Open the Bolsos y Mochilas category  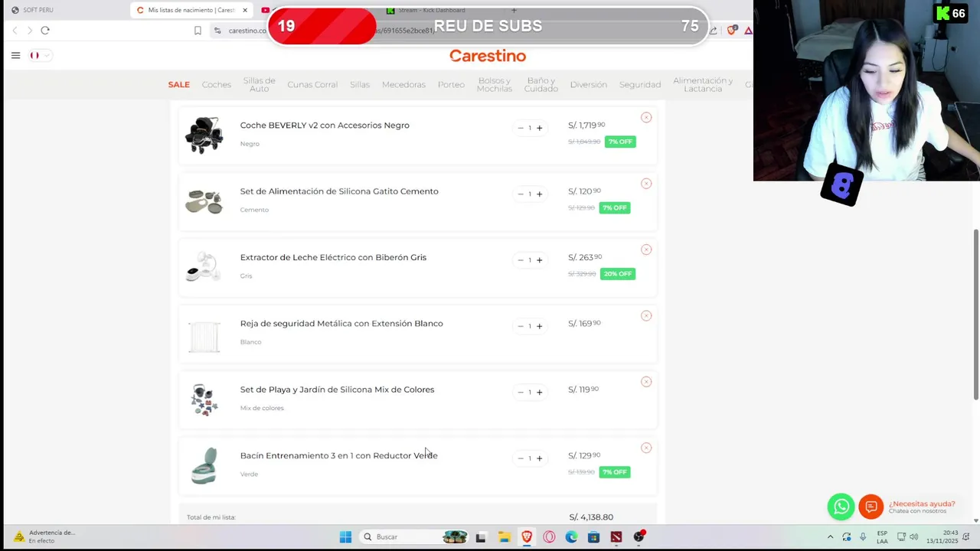tap(495, 84)
